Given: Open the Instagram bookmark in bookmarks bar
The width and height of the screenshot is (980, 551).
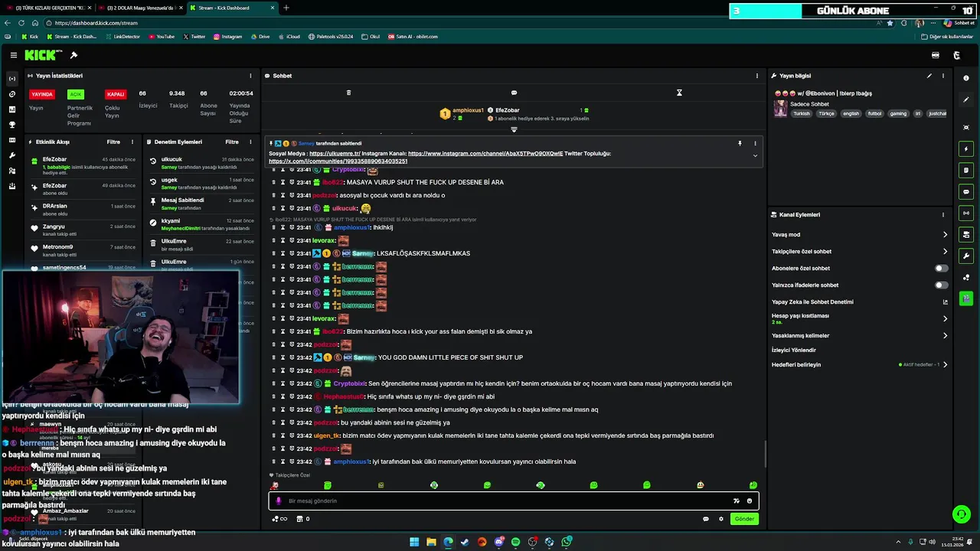Looking at the screenshot, I should tap(227, 36).
